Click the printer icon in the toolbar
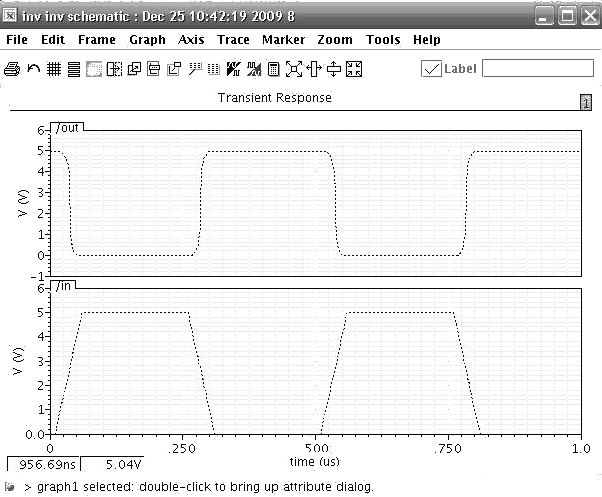The image size is (602, 497). point(12,69)
